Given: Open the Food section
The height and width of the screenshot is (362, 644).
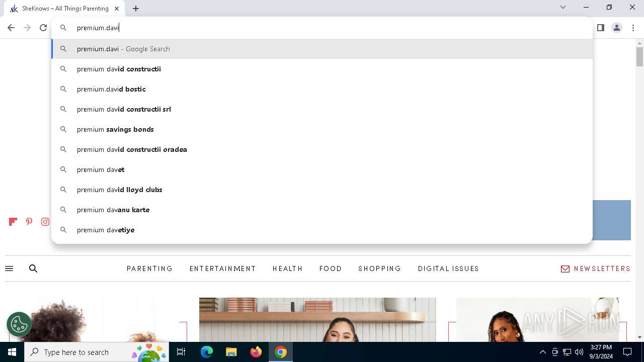Looking at the screenshot, I should [x=331, y=268].
